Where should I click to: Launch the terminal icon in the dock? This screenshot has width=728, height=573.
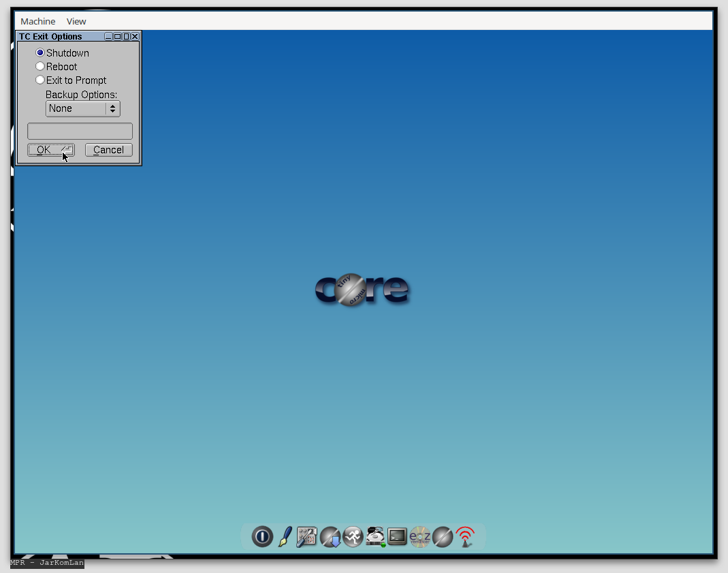click(x=397, y=537)
